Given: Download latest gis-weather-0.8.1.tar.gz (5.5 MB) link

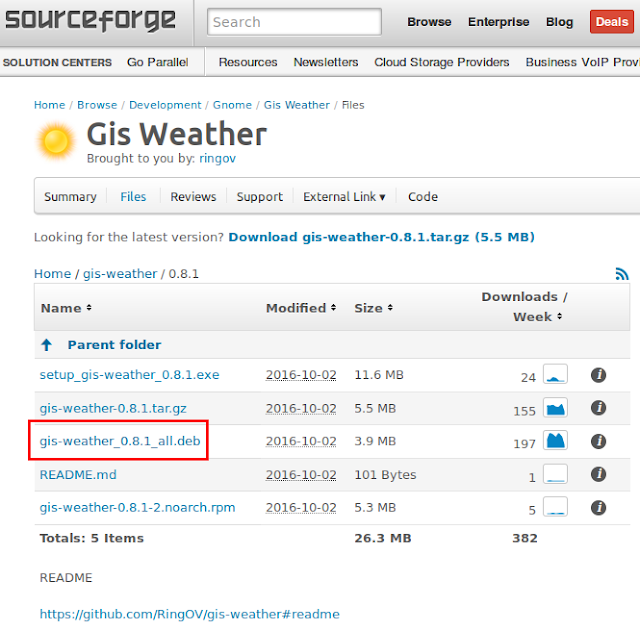Looking at the screenshot, I should [x=381, y=237].
